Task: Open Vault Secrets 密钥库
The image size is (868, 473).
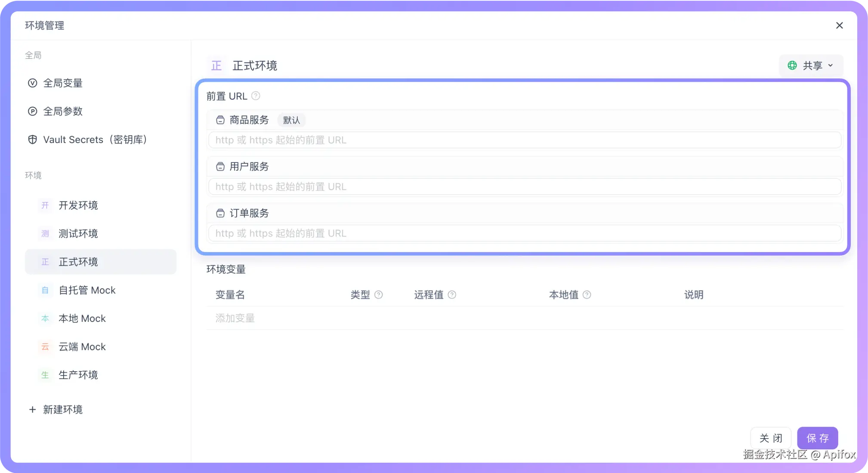Action: click(x=95, y=140)
